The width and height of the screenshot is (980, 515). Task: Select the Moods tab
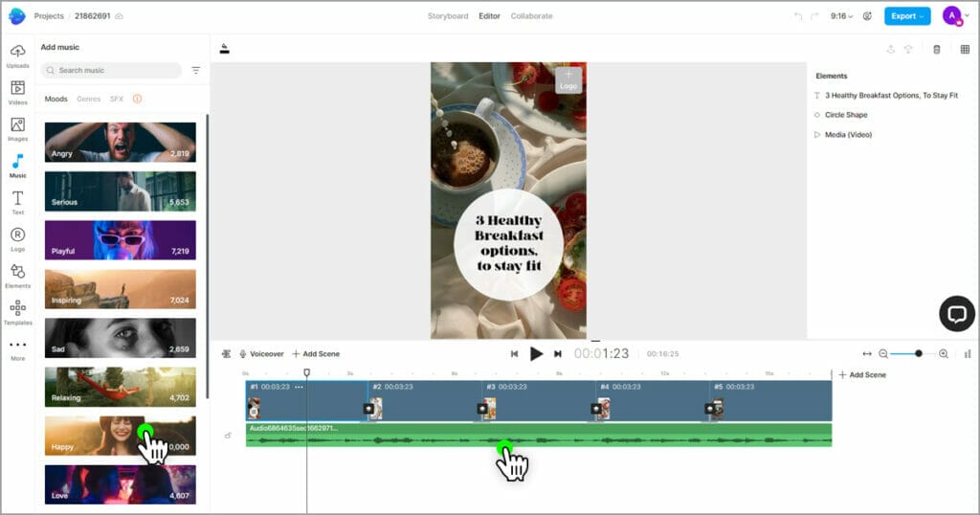click(x=56, y=99)
